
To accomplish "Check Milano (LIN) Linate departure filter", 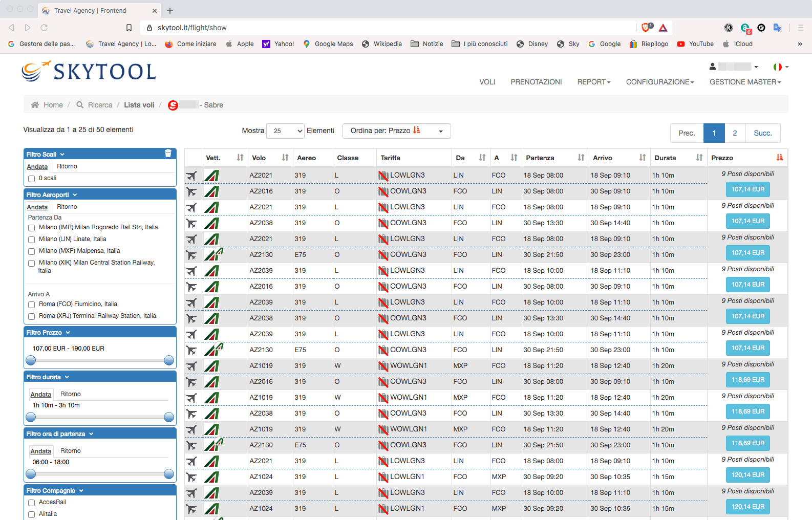I will (x=32, y=240).
